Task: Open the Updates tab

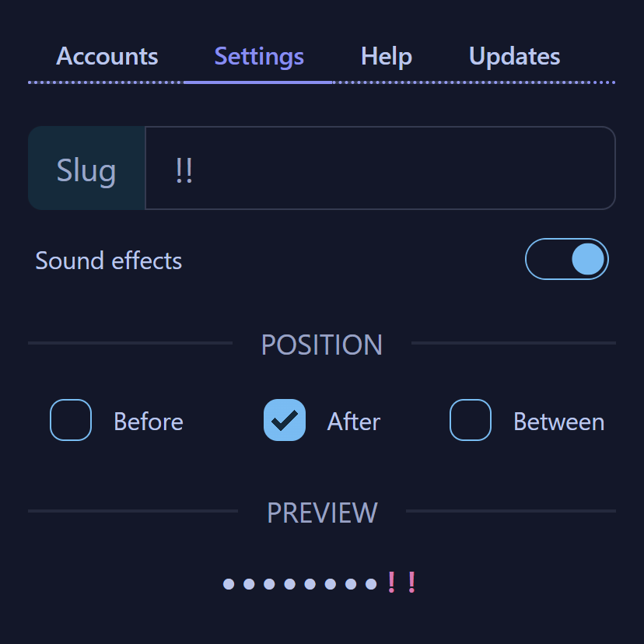Action: click(513, 56)
